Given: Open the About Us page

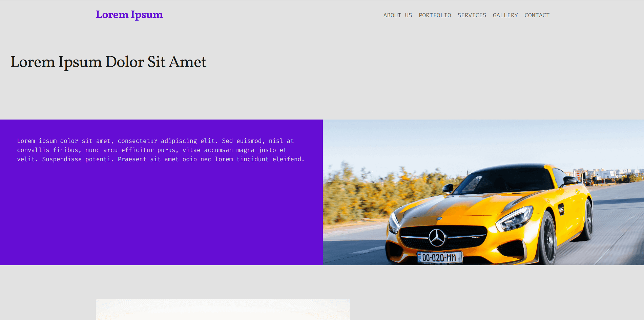Looking at the screenshot, I should pos(398,15).
